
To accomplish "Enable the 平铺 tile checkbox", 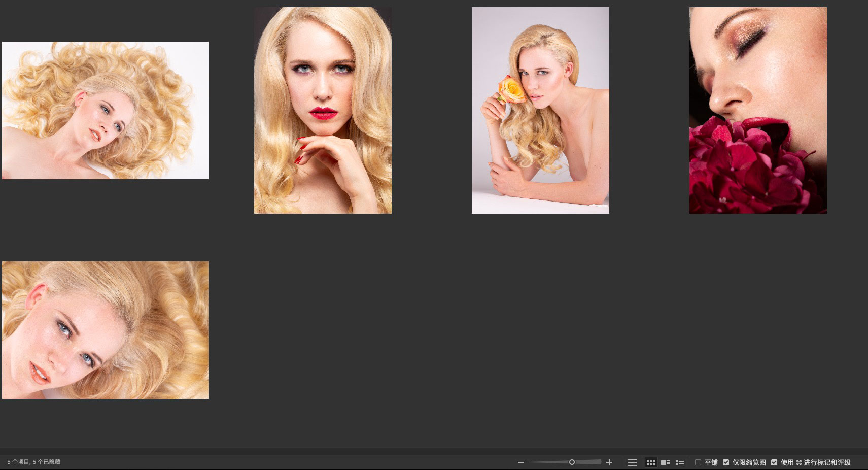I will point(698,462).
